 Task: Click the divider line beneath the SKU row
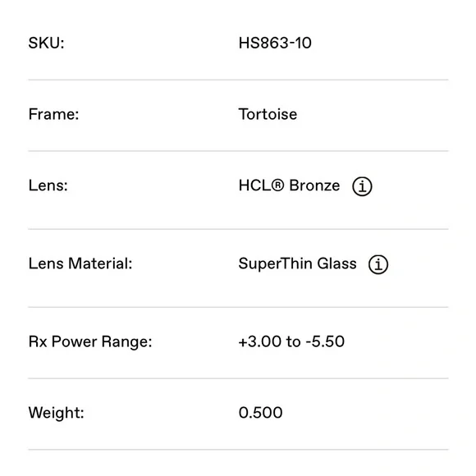click(238, 80)
